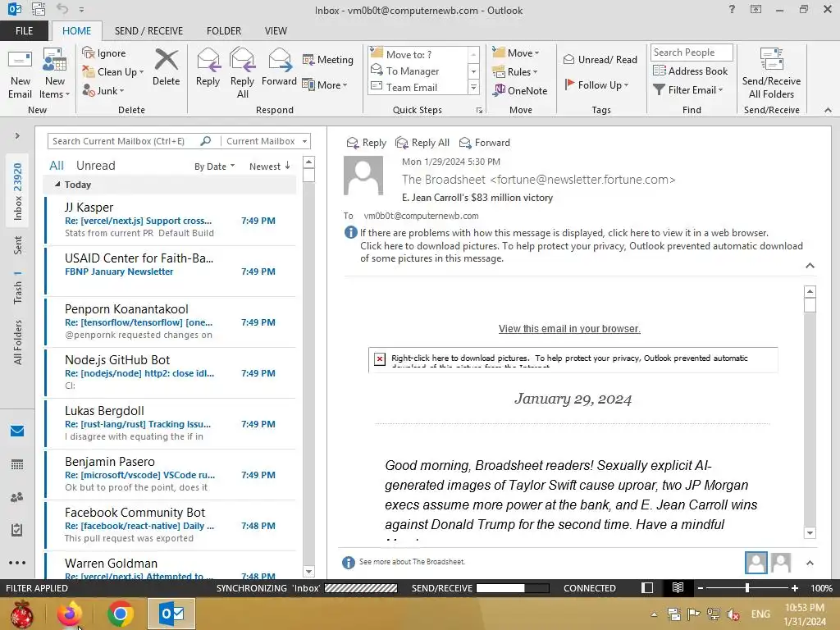Screen dimensions: 840x630
Task: Switch to the People view
Action: pyautogui.click(x=17, y=497)
